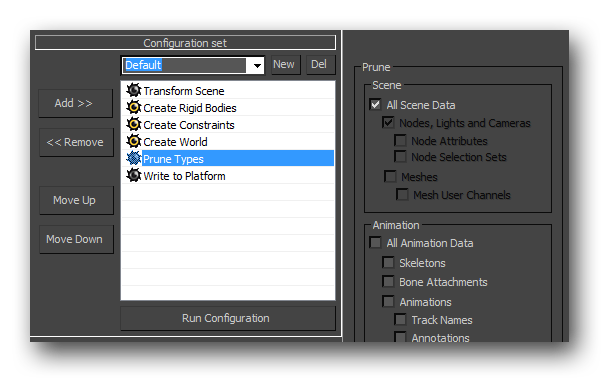
Task: Open the configuration set dropdown arrow
Action: (257, 65)
